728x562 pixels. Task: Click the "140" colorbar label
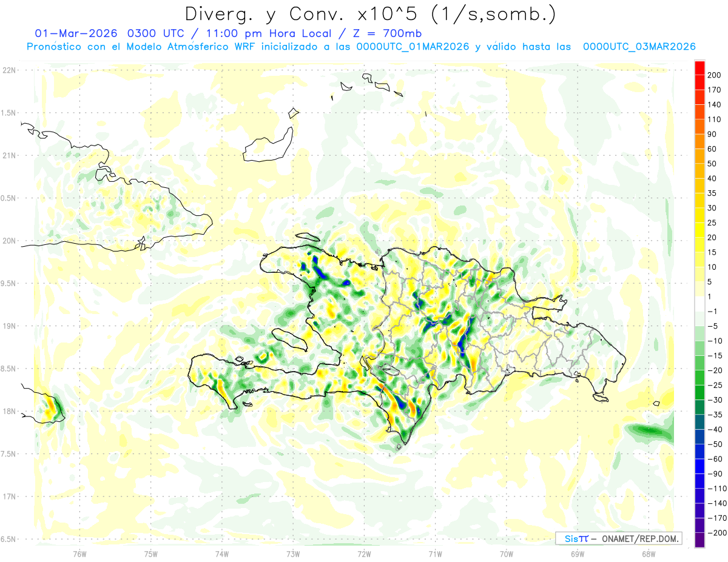coord(714,105)
